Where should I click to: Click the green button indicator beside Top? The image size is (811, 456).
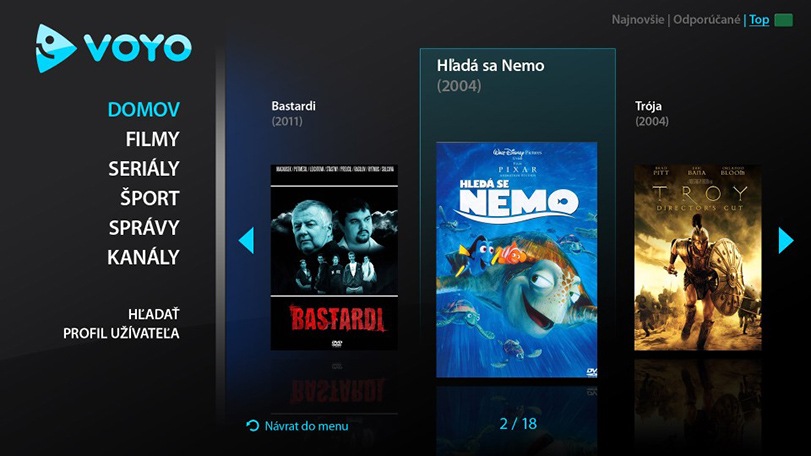tap(784, 20)
